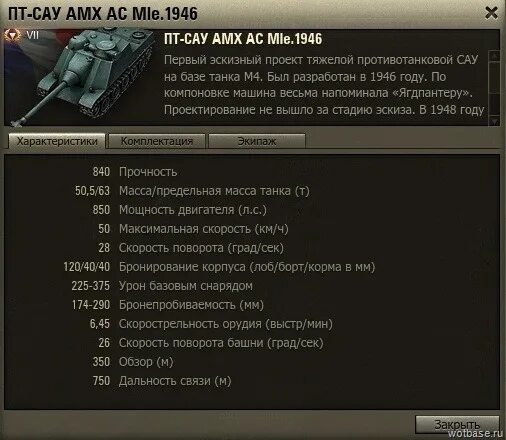Viewport: 506px width, 440px height.
Task: Select the Прочность stat row
Action: coord(135,172)
